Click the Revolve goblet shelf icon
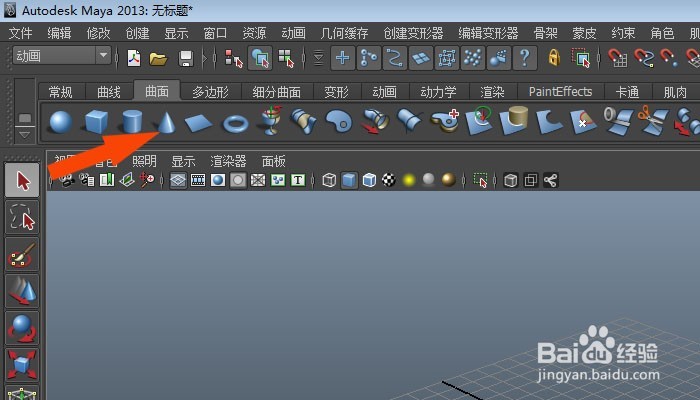The width and height of the screenshot is (700, 400). [x=271, y=121]
